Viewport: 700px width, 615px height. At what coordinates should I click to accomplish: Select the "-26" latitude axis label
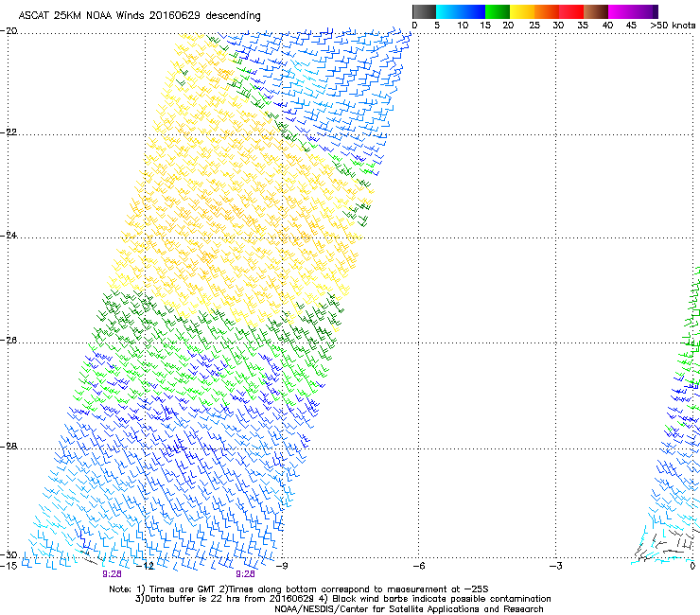[x=9, y=341]
